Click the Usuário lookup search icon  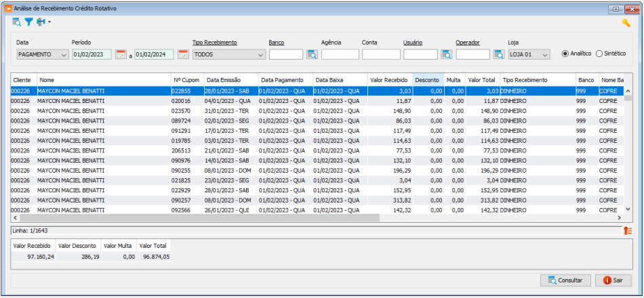tap(447, 54)
